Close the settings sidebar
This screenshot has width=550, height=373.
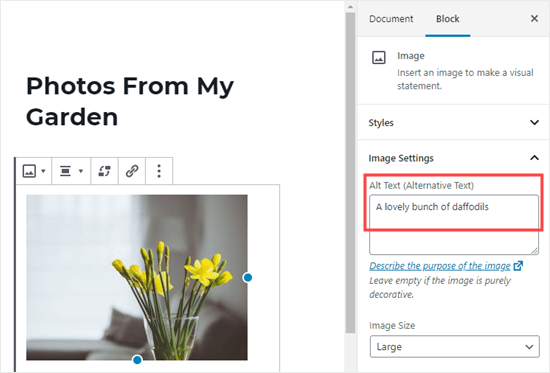pos(534,19)
